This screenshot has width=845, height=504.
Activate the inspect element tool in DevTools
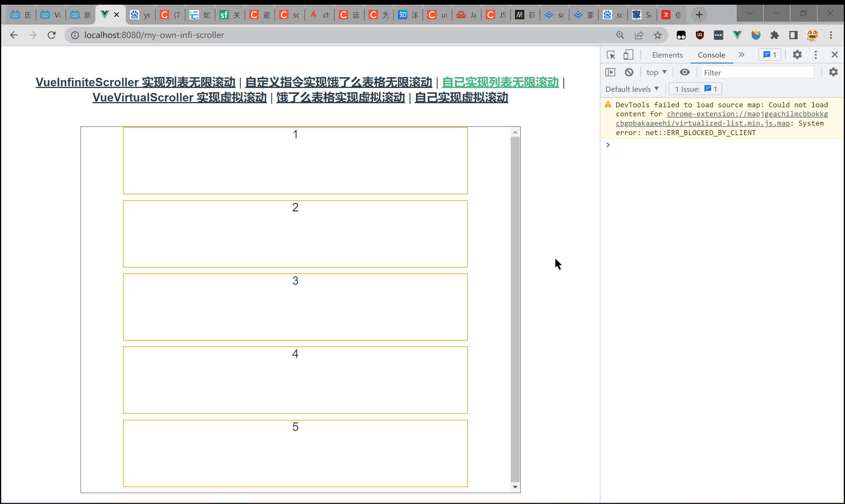tap(611, 55)
